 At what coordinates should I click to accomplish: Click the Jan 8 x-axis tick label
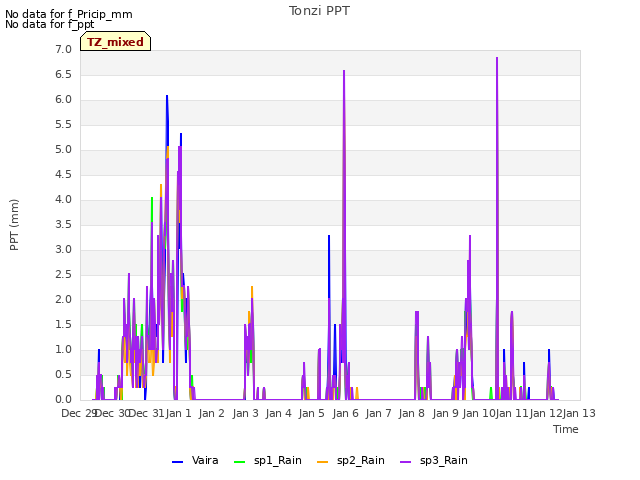click(412, 413)
